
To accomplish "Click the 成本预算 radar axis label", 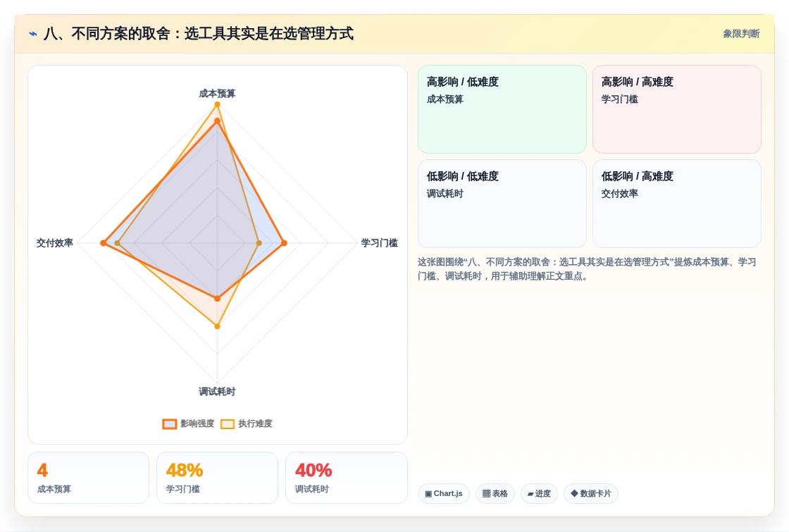I will (217, 94).
